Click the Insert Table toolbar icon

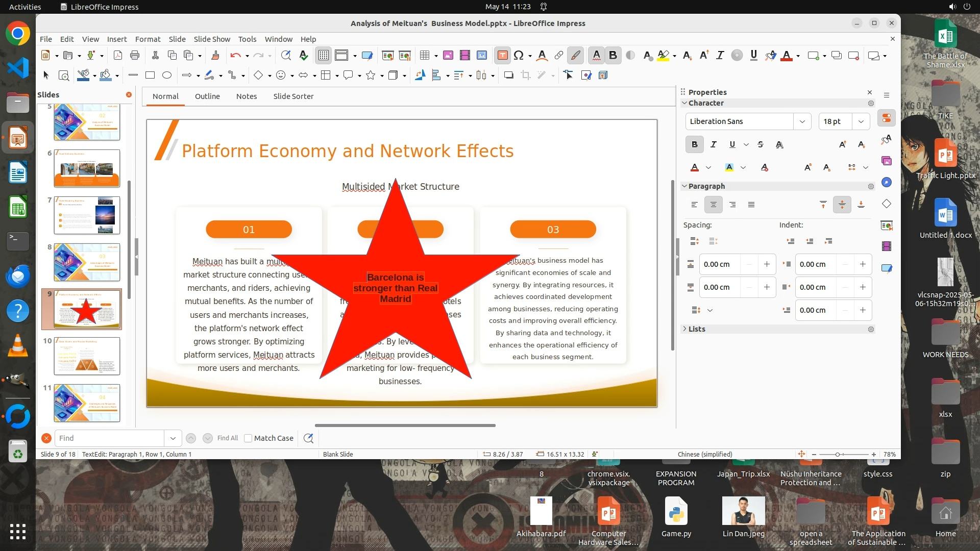(x=425, y=56)
